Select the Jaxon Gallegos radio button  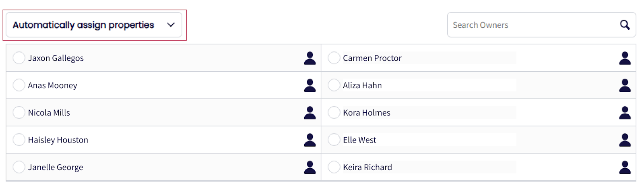click(x=19, y=58)
